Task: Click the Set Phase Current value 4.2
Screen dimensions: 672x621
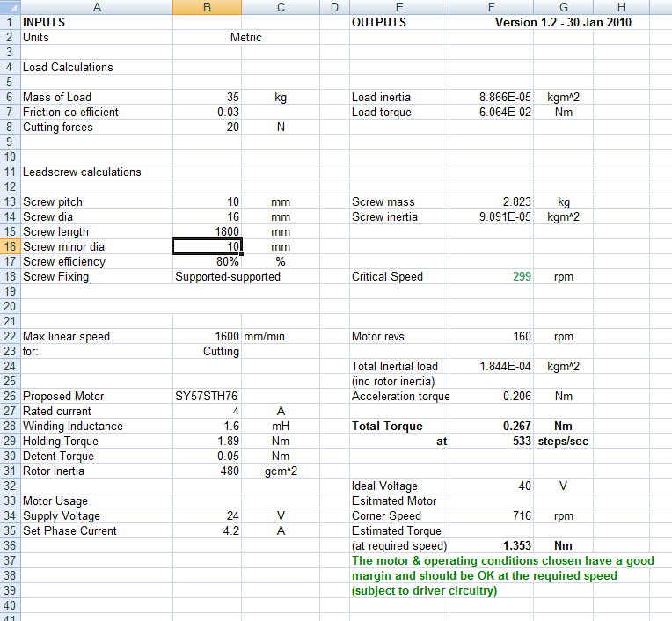Action: coord(208,531)
